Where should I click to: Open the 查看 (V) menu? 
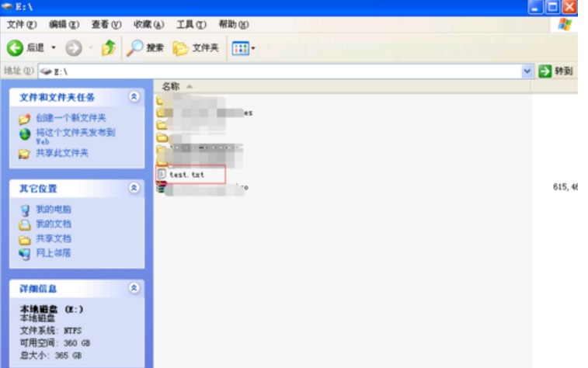[106, 25]
